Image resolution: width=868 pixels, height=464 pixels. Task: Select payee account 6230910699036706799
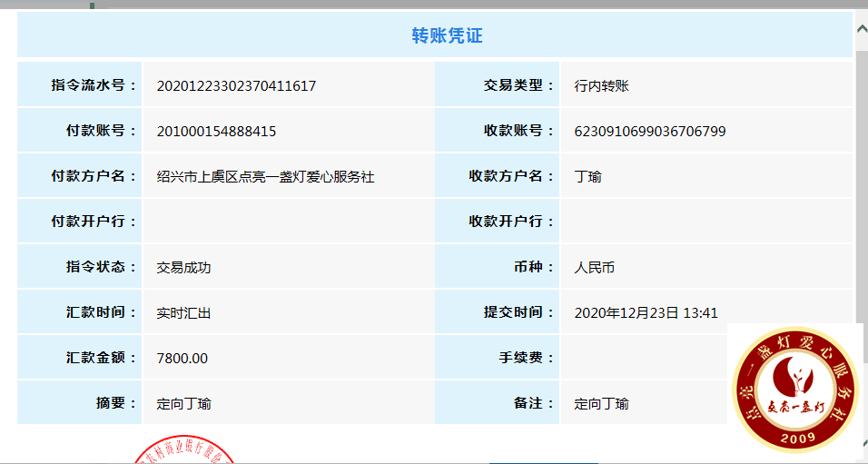tap(650, 132)
